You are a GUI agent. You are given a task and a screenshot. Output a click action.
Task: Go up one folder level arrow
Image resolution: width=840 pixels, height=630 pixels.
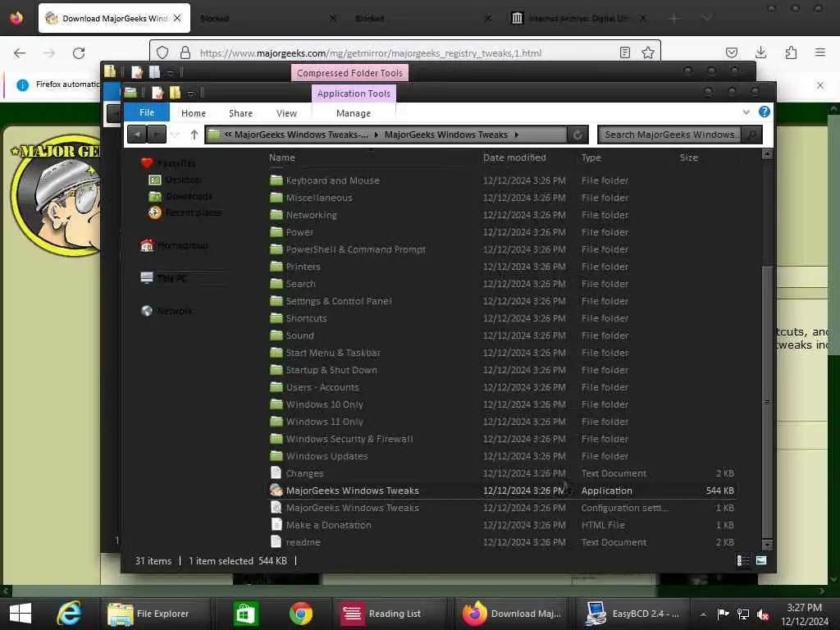pos(194,135)
